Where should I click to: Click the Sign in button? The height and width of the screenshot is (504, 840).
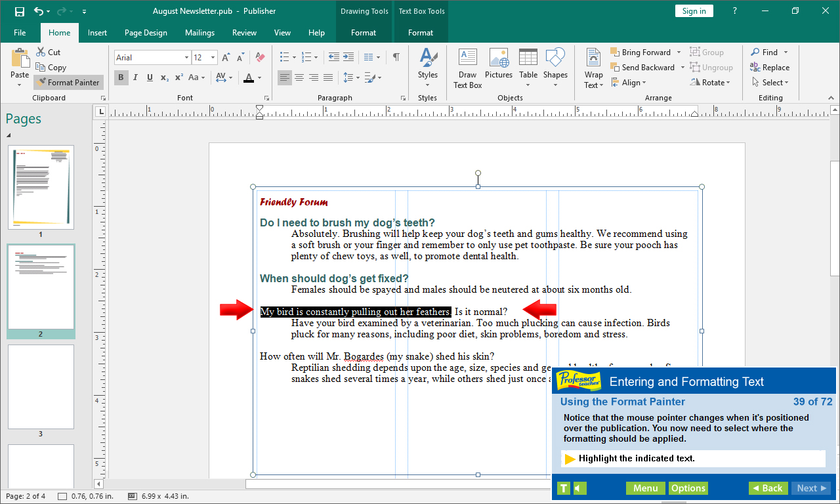point(694,10)
